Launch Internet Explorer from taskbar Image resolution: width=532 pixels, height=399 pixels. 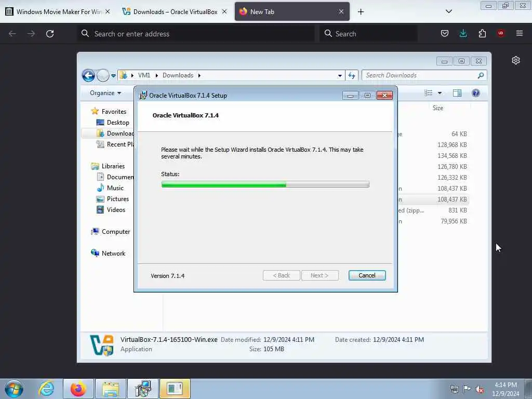point(46,389)
